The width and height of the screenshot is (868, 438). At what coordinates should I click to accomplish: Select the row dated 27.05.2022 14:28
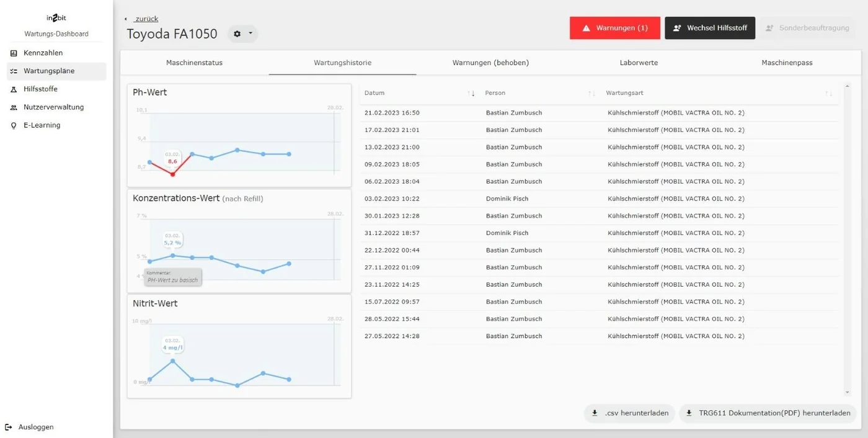tap(599, 336)
